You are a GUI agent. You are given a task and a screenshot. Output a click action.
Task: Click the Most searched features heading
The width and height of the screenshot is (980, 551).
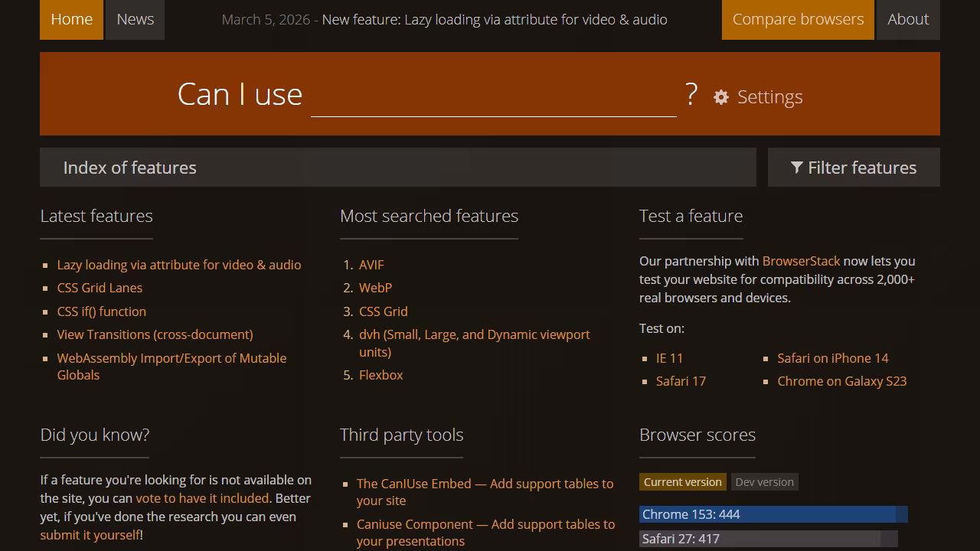tap(429, 216)
